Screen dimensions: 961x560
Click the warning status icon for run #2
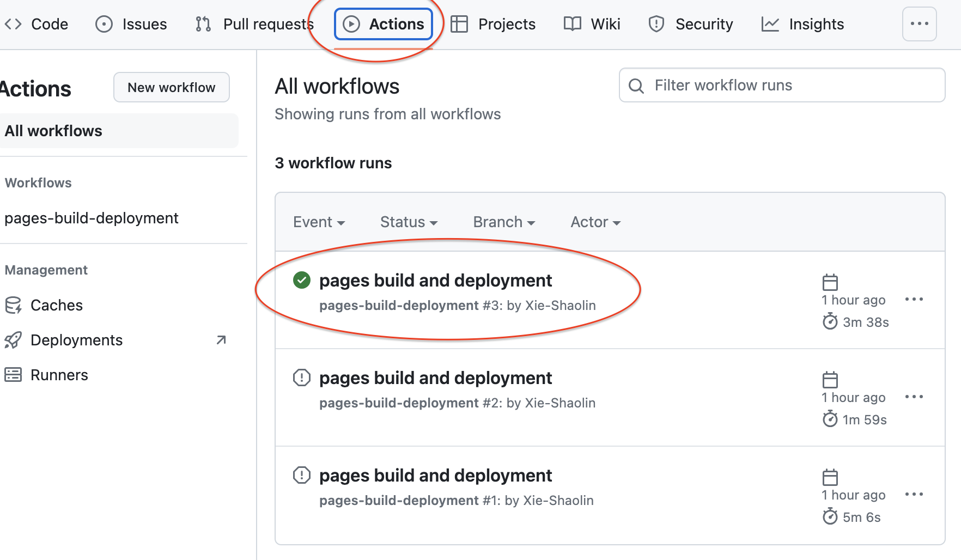(x=302, y=378)
